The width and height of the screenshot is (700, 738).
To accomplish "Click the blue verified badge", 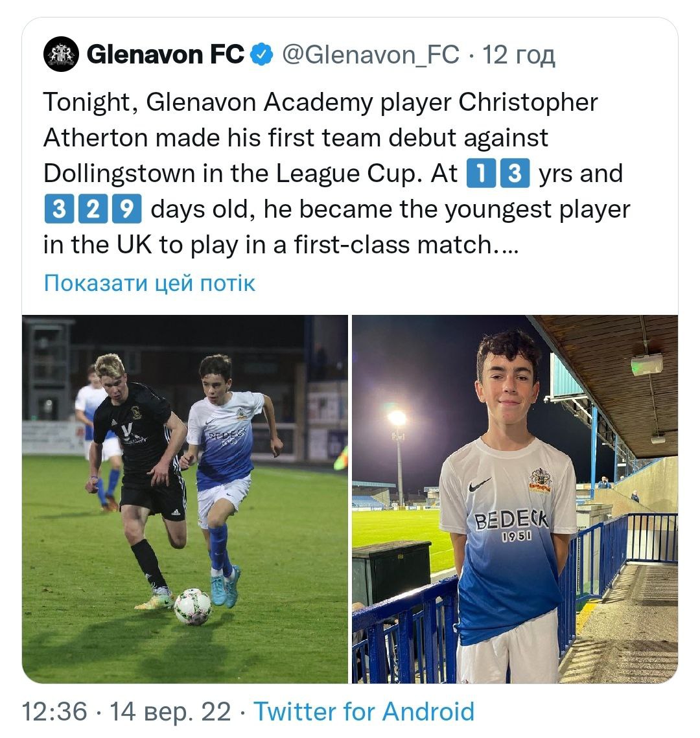I will point(261,54).
